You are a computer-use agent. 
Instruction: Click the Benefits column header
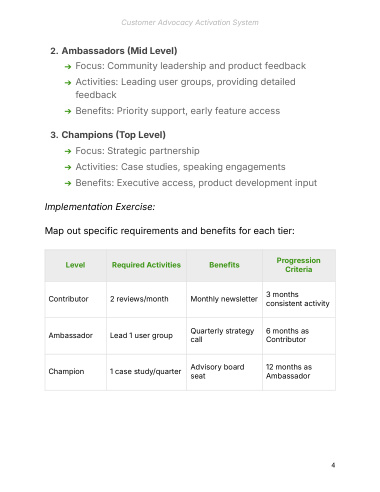[224, 265]
